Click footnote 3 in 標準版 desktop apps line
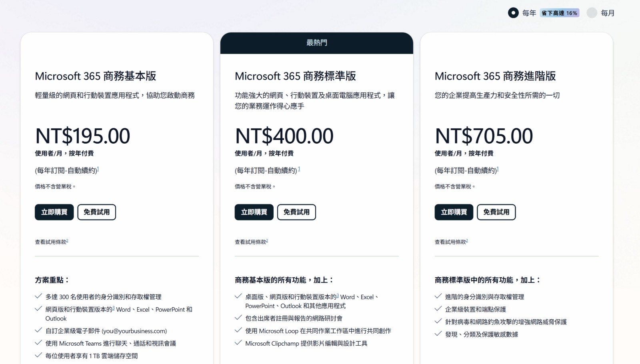This screenshot has width=640, height=364. point(337,295)
